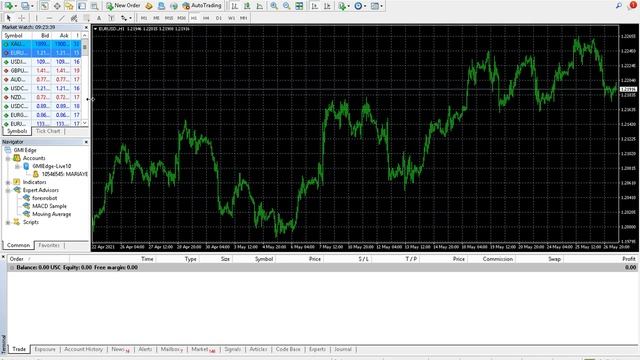Open the Journal terminal tab
640x360 pixels.
tap(343, 349)
